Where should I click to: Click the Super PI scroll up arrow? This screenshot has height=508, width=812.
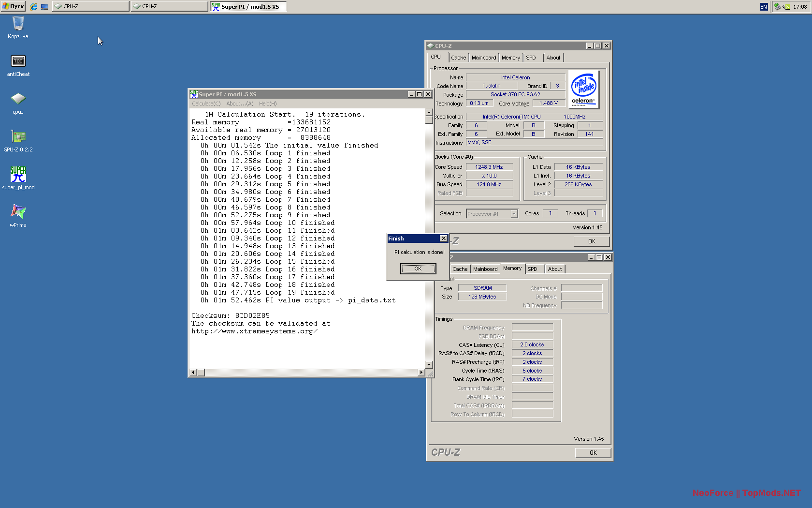[x=429, y=112]
